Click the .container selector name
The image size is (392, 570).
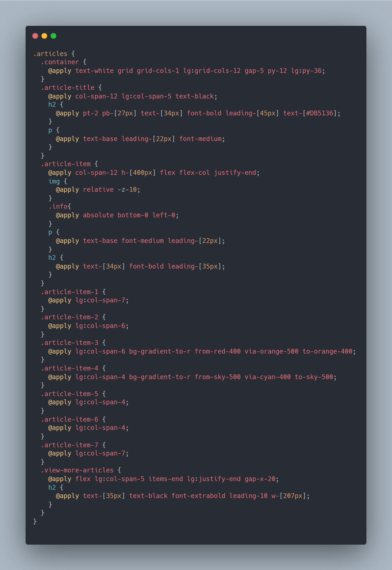(x=60, y=62)
